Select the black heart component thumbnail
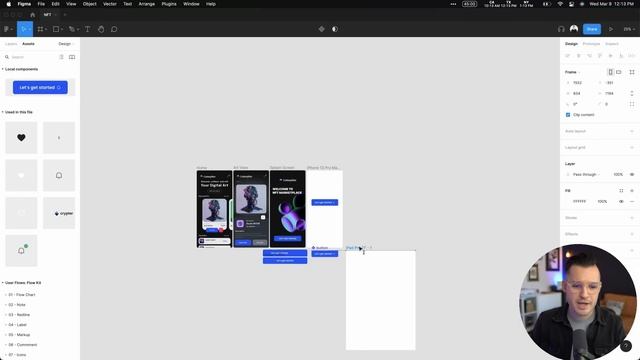Screen dimensions: 640x360 (x=21, y=138)
